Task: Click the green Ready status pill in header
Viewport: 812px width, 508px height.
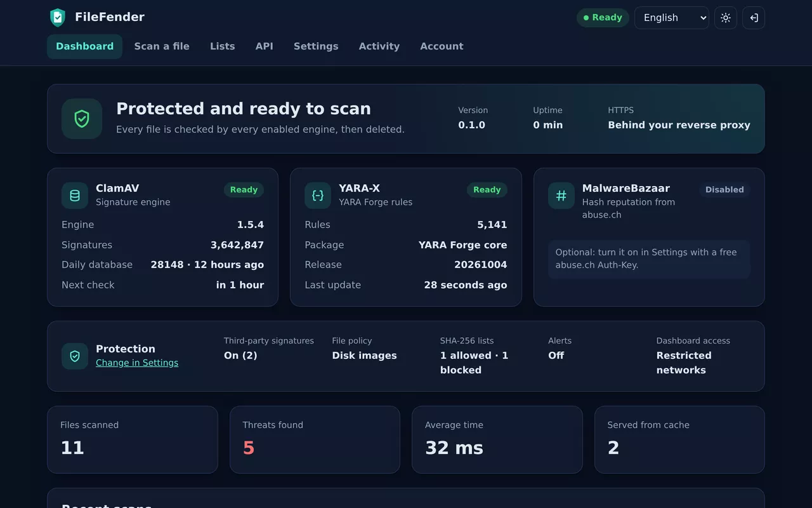Action: pos(603,18)
